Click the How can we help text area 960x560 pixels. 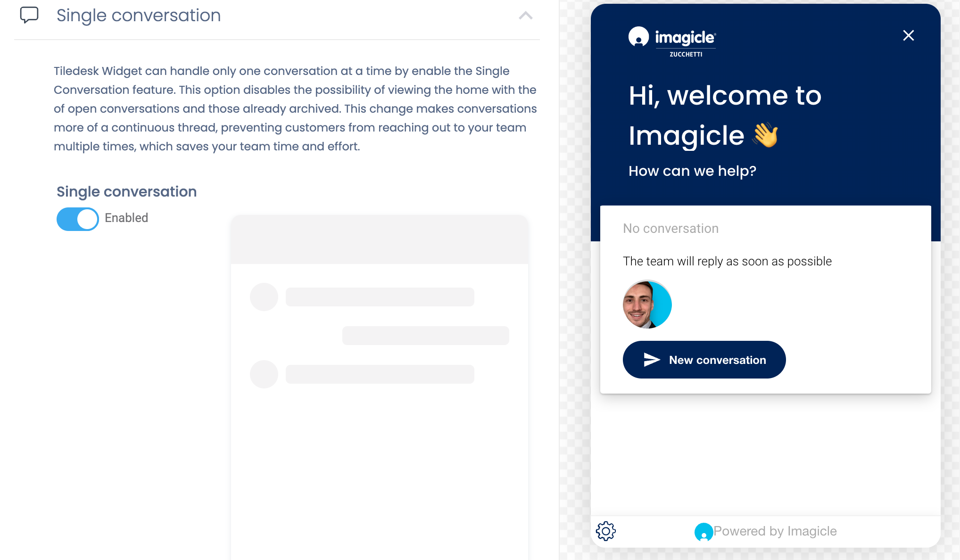tap(693, 171)
